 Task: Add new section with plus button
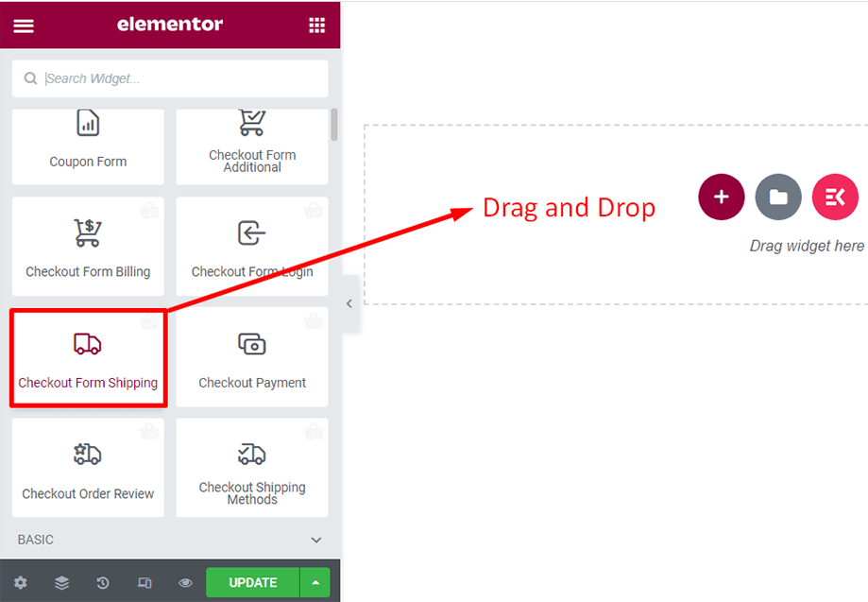722,197
